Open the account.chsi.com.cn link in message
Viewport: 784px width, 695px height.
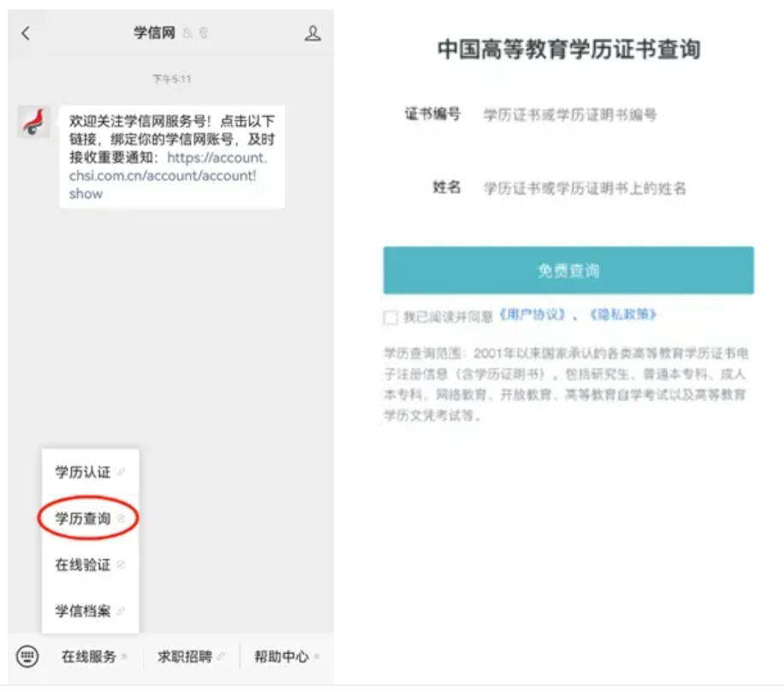163,176
